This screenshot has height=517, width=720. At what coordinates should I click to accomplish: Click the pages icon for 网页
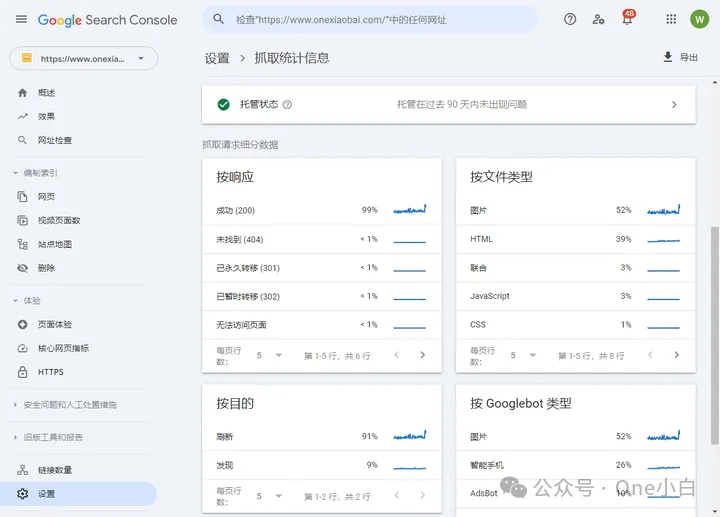[x=22, y=197]
